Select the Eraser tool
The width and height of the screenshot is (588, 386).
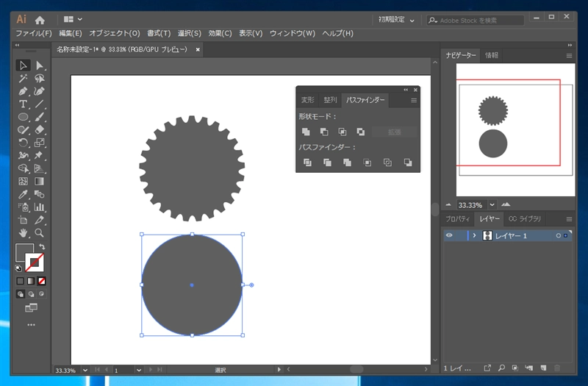(x=40, y=130)
